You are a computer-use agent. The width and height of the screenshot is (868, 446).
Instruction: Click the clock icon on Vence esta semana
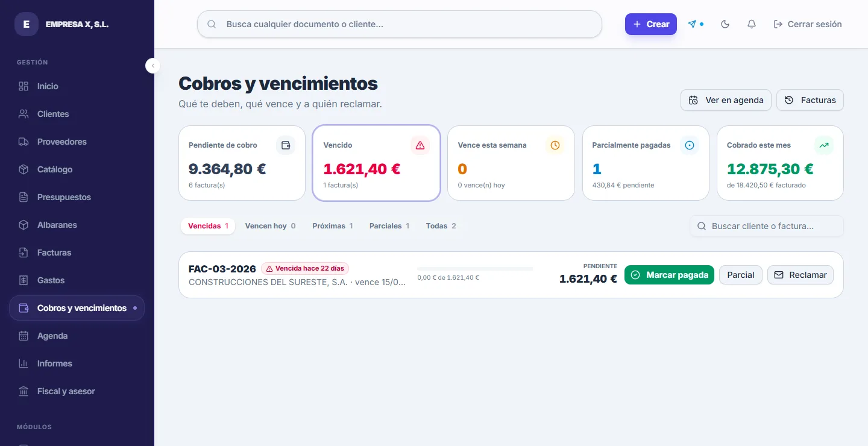pyautogui.click(x=555, y=145)
